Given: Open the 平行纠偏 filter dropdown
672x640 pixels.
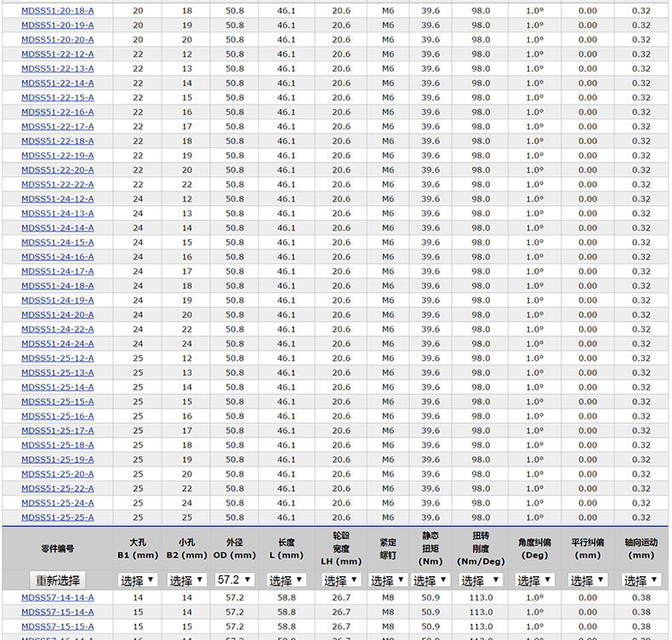Looking at the screenshot, I should click(x=587, y=580).
